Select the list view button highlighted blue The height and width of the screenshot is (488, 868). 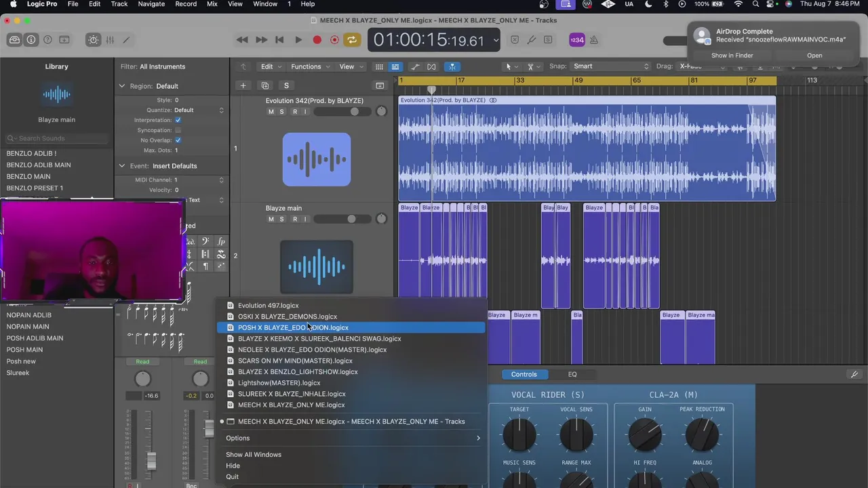(x=395, y=66)
